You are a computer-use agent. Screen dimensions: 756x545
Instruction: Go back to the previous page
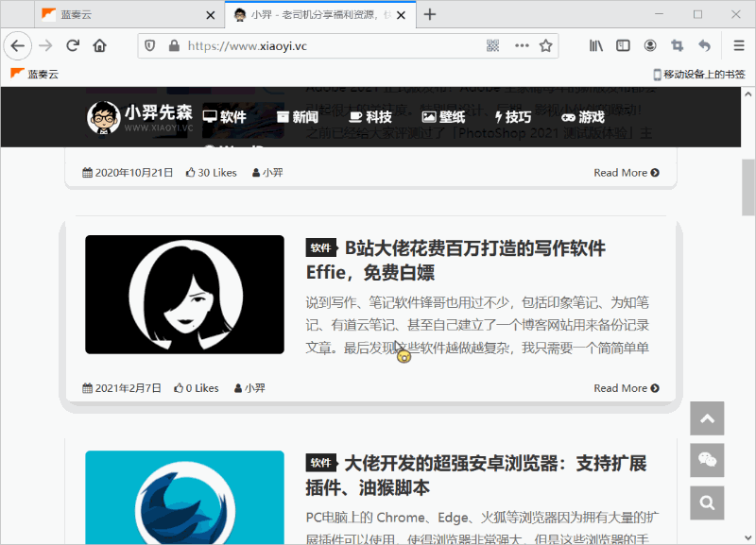[x=18, y=45]
